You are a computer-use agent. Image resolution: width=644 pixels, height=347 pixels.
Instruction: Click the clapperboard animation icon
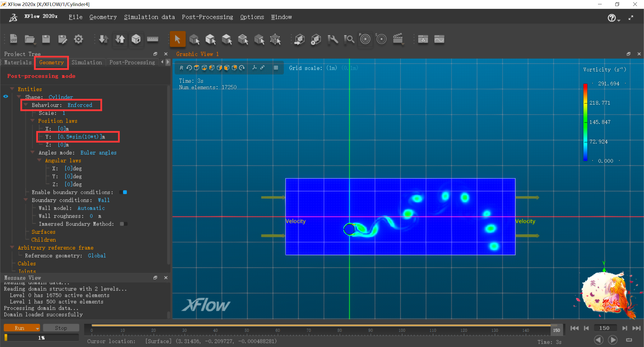coord(398,39)
